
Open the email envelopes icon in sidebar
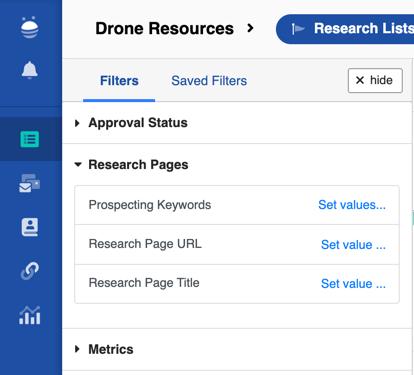pos(30,183)
